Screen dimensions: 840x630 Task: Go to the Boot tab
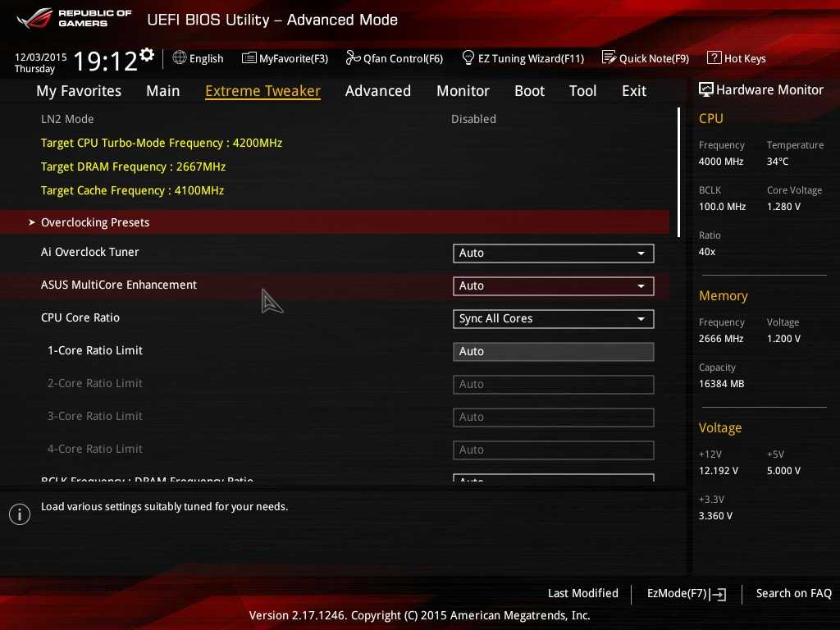coord(529,91)
